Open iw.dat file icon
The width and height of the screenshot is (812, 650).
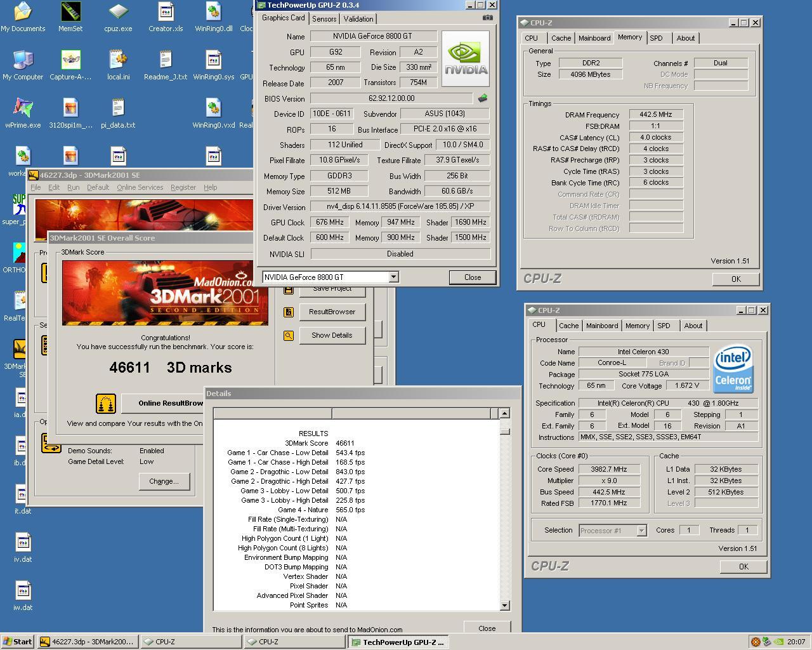click(x=23, y=596)
